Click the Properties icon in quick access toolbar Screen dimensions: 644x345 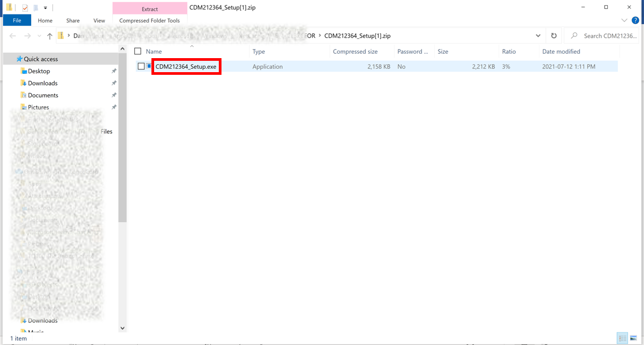25,8
